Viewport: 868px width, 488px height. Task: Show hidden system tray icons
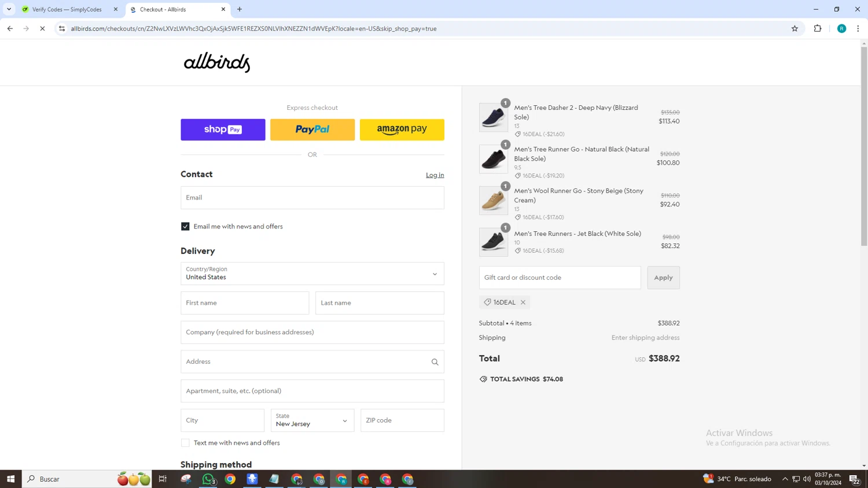pyautogui.click(x=785, y=479)
